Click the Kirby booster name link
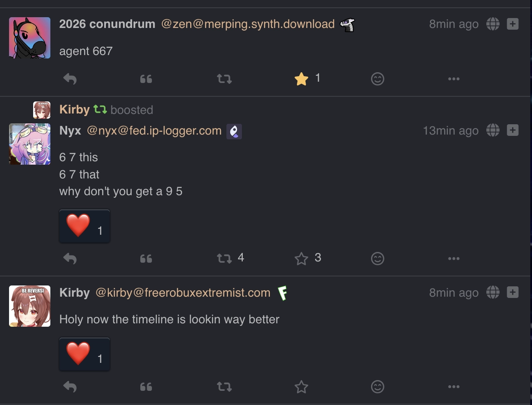The width and height of the screenshot is (532, 405). [x=74, y=110]
